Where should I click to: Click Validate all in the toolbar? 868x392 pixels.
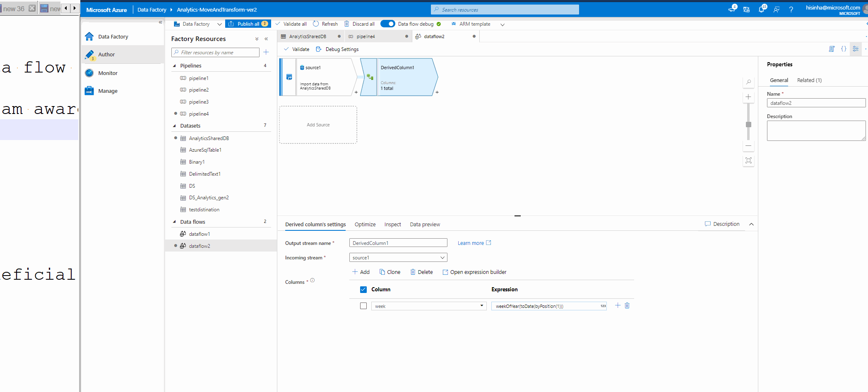(291, 24)
